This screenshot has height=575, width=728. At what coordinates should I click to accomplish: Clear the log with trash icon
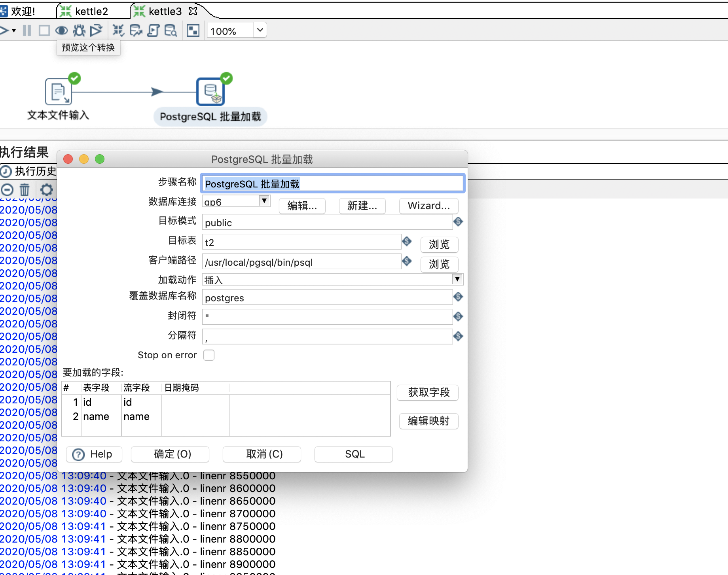point(25,190)
